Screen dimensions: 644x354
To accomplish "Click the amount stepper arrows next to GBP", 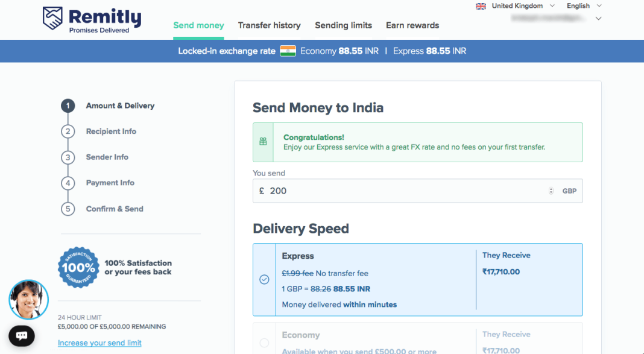I will click(551, 191).
